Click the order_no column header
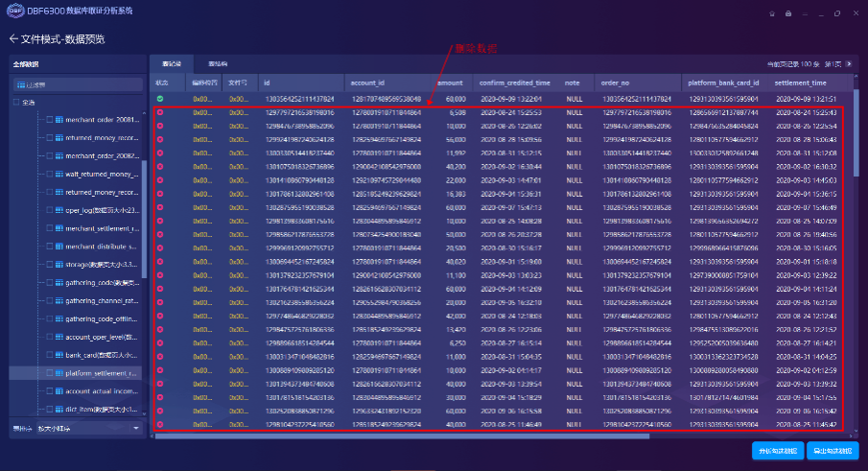Image resolution: width=868 pixels, height=471 pixels. click(x=615, y=82)
